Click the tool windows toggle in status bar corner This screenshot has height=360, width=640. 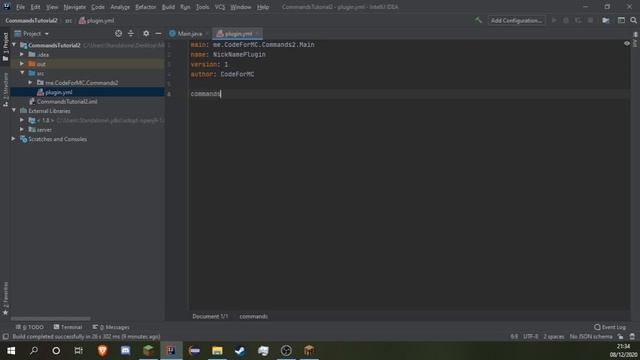pyautogui.click(x=5, y=337)
